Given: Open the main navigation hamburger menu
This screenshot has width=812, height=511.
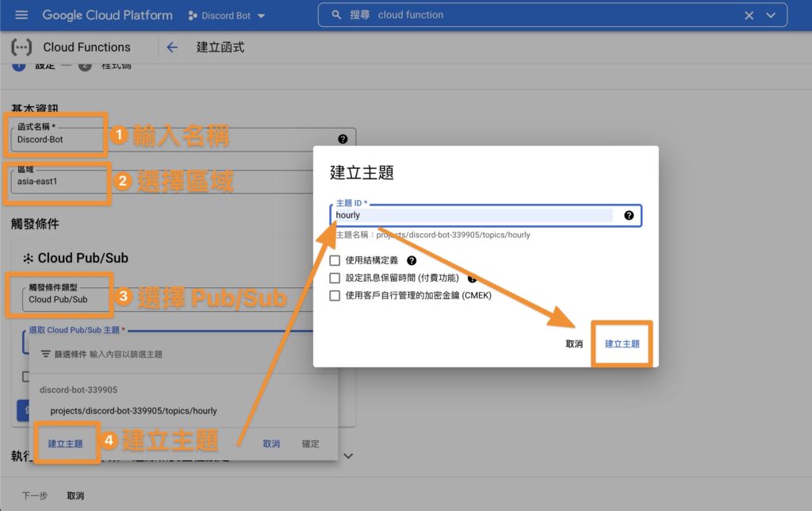Looking at the screenshot, I should coord(21,15).
